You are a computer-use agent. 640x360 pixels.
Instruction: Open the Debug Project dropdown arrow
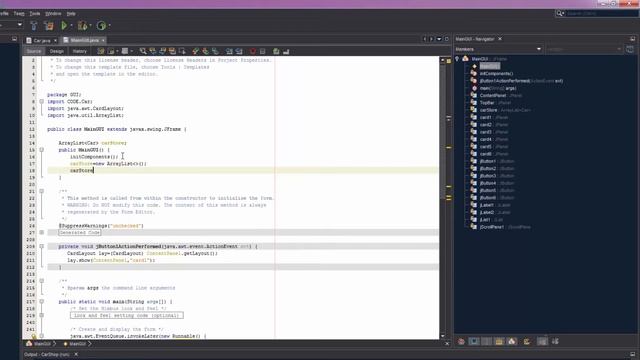pos(90,26)
